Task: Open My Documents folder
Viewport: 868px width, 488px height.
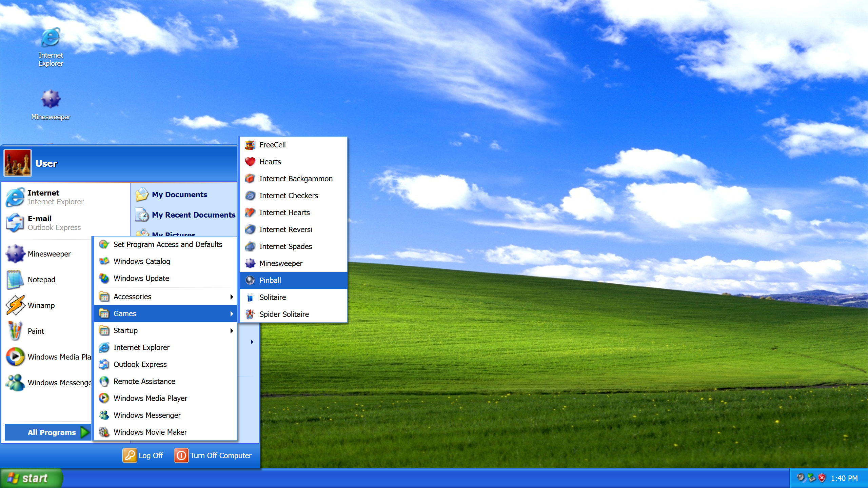Action: pos(185,195)
